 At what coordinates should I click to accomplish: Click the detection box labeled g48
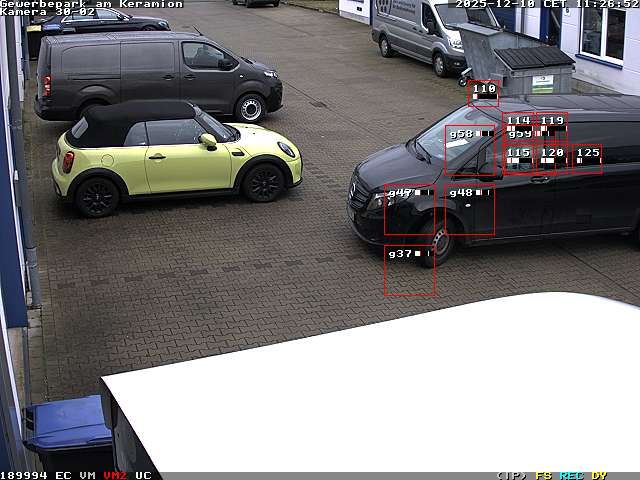click(471, 210)
